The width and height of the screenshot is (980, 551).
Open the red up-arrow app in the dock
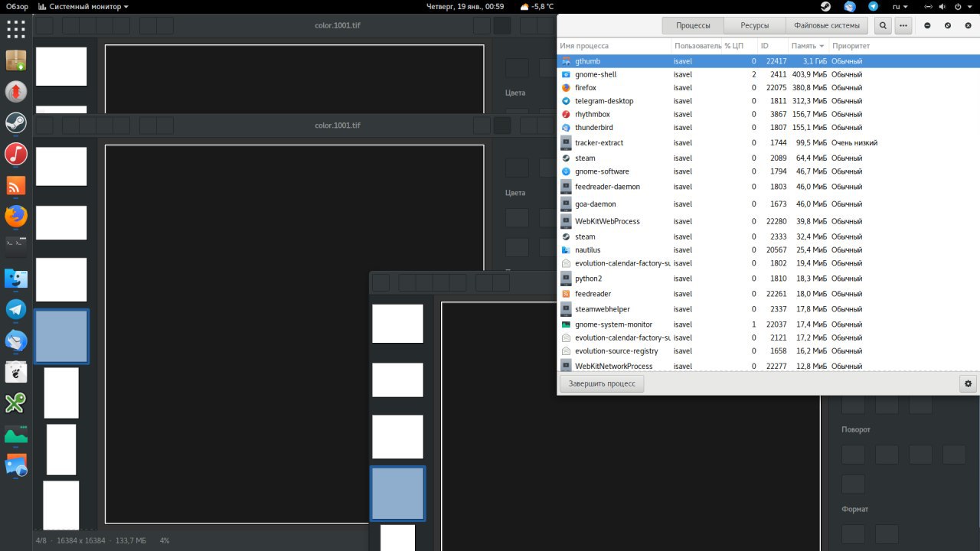coord(16,92)
